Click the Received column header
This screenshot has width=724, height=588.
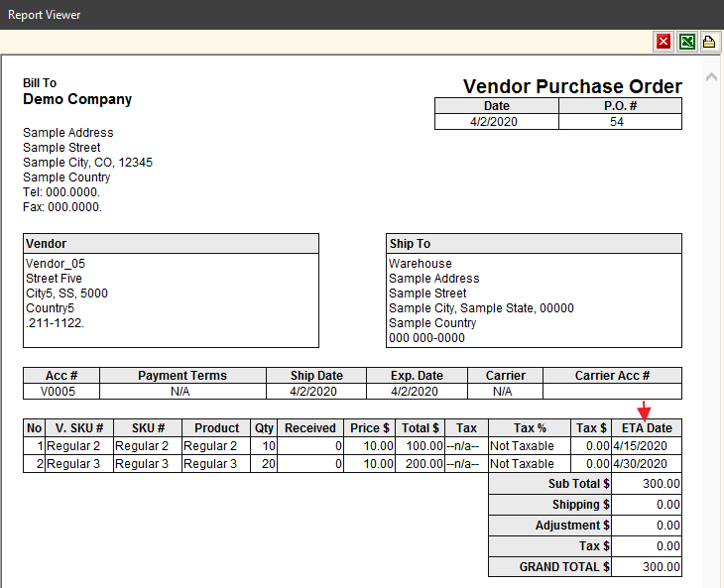pyautogui.click(x=311, y=428)
